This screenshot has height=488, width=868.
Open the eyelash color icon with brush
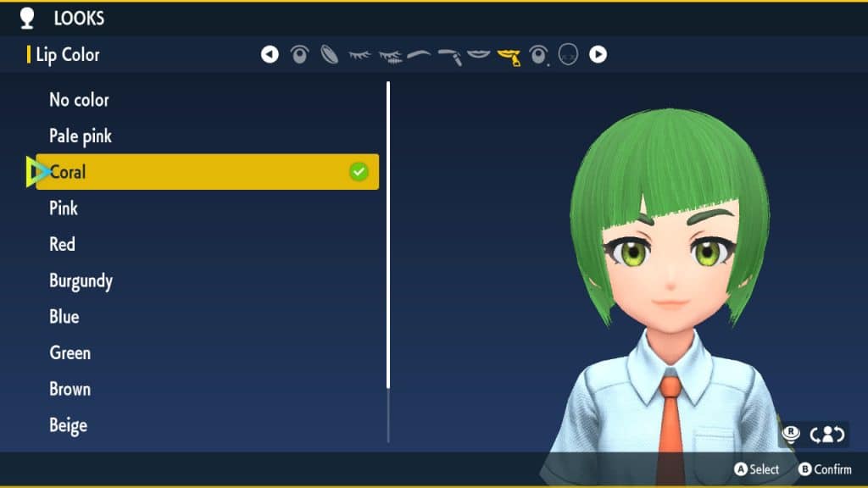[390, 57]
